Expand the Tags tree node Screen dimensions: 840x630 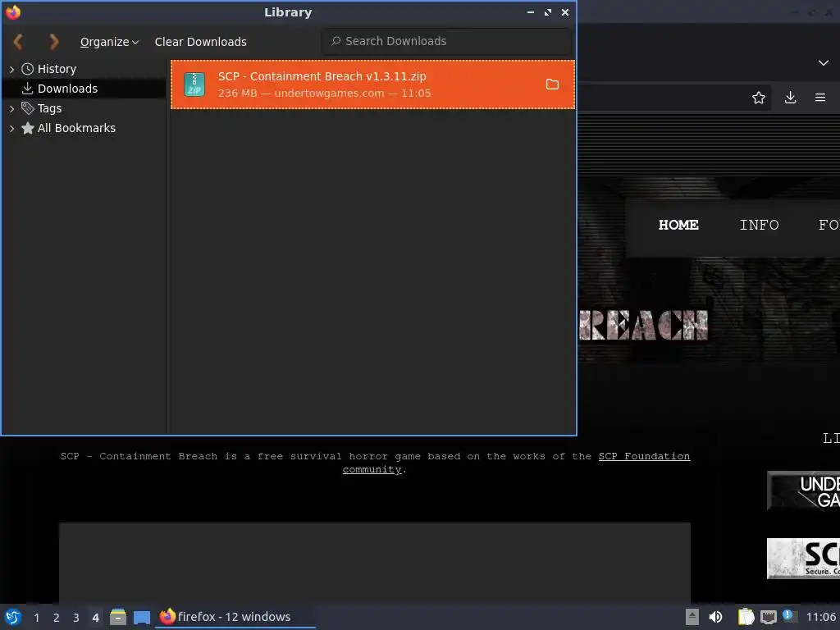pos(11,109)
